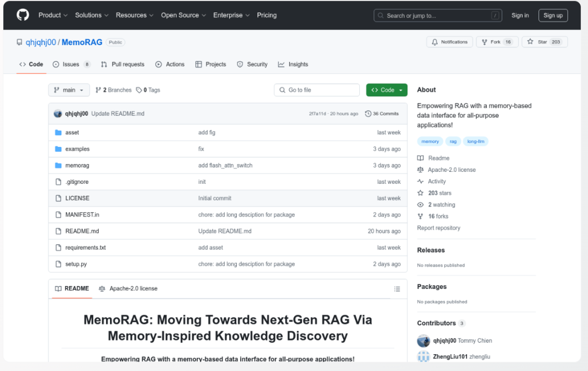
Task: Select the Apache-2.0 license tab
Action: [128, 288]
